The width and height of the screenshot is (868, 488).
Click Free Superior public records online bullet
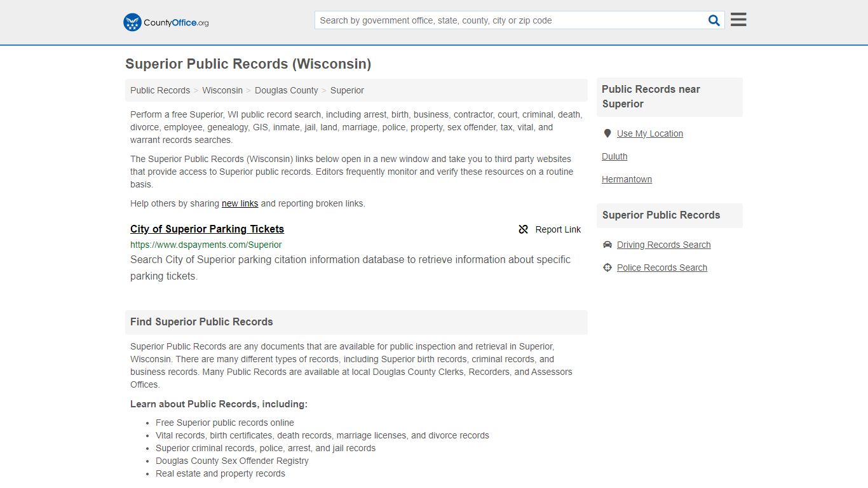pyautogui.click(x=225, y=423)
